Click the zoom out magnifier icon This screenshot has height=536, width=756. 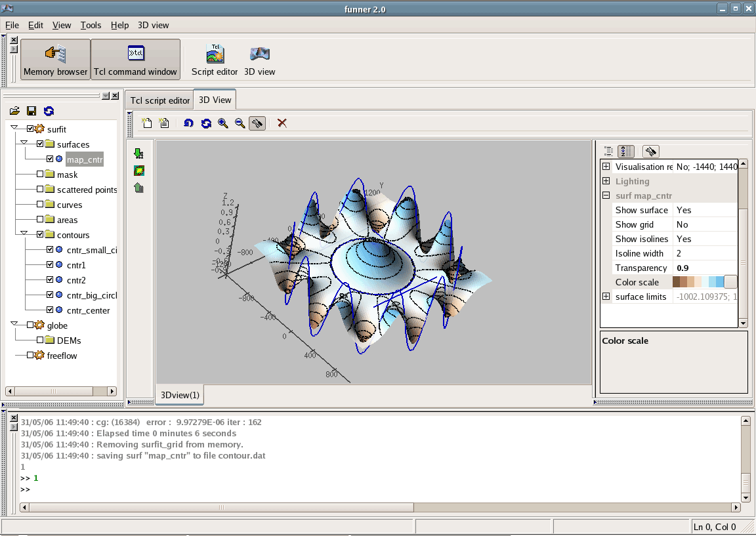(x=240, y=123)
